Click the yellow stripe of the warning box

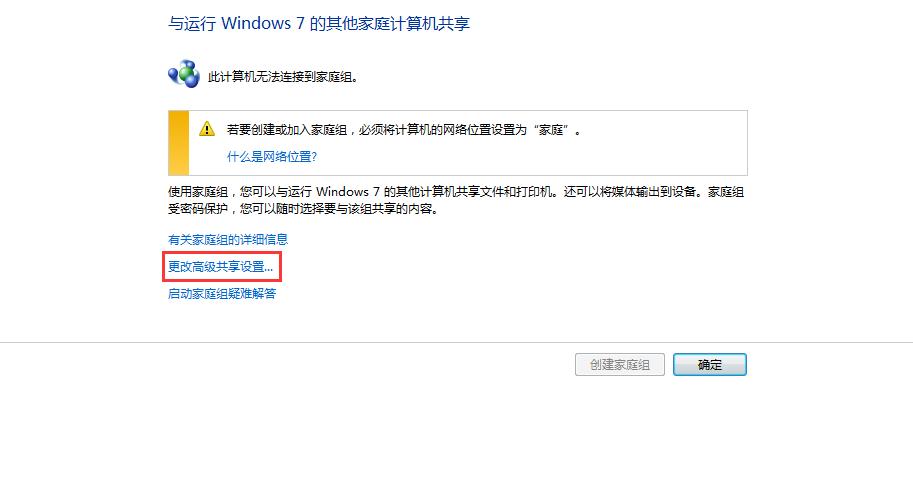(179, 143)
